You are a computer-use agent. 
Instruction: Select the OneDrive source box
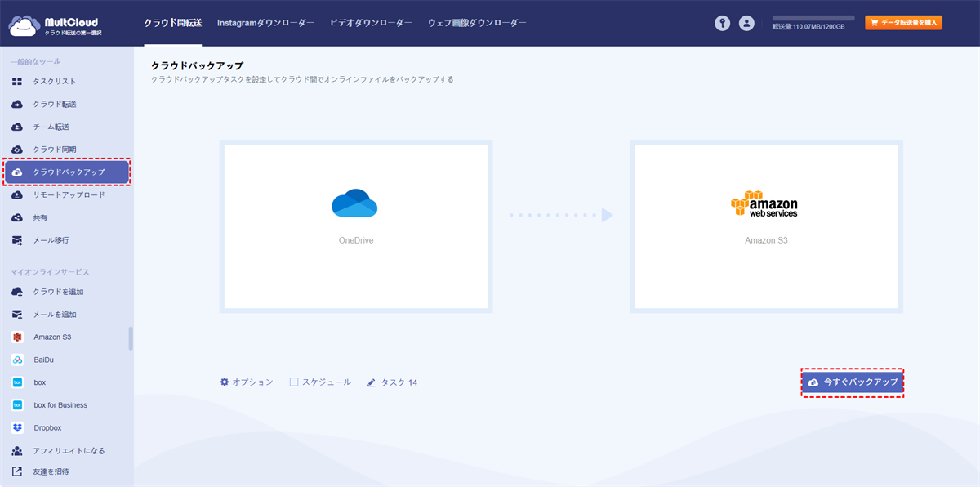[x=356, y=226]
